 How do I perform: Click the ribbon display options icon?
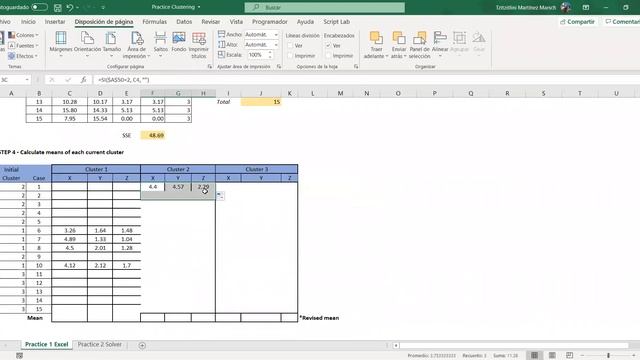point(586,7)
